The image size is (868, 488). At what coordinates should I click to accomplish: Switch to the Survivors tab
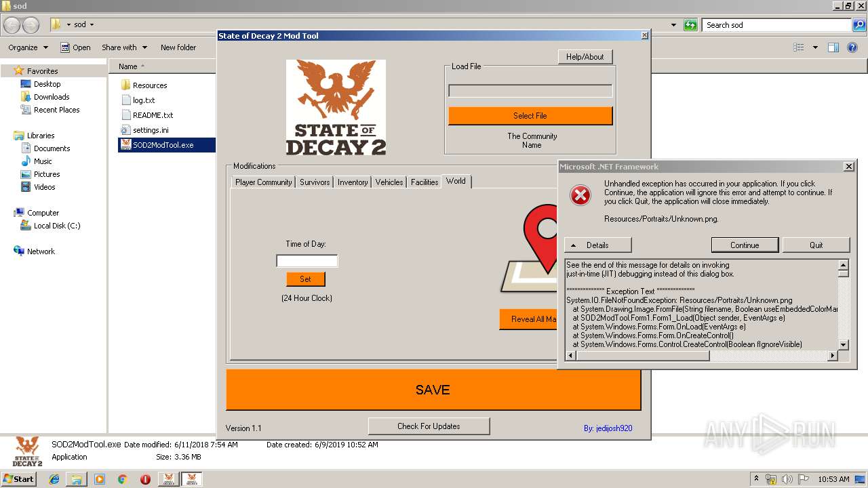(x=315, y=182)
